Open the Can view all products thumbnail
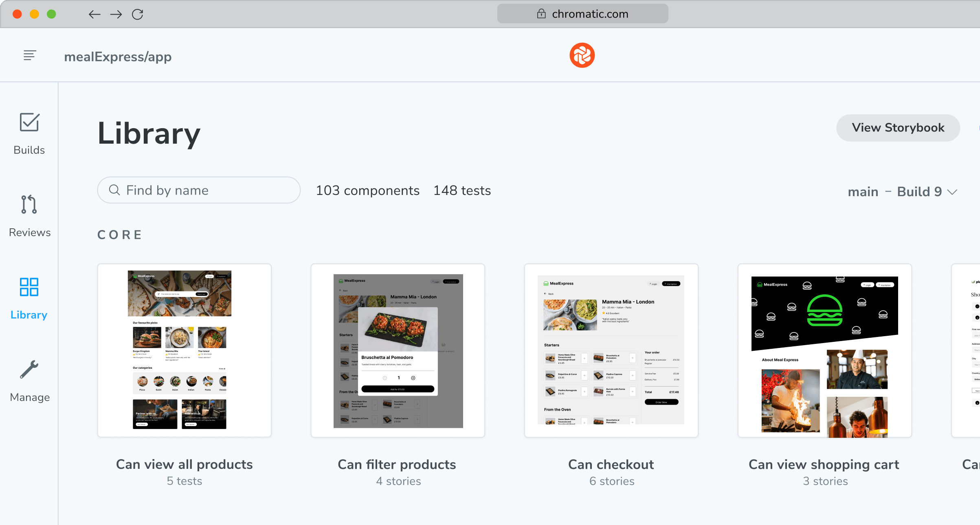Screen dimensions: 980x525 [185, 350]
